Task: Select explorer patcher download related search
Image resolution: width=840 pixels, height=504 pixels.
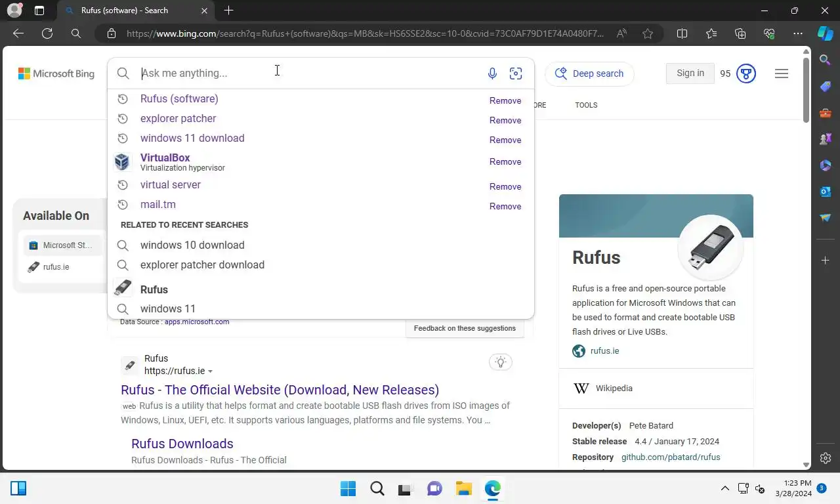Action: (x=202, y=265)
